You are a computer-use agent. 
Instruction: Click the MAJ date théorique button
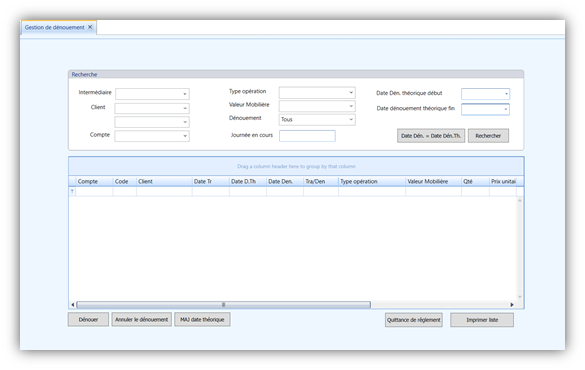pos(202,320)
